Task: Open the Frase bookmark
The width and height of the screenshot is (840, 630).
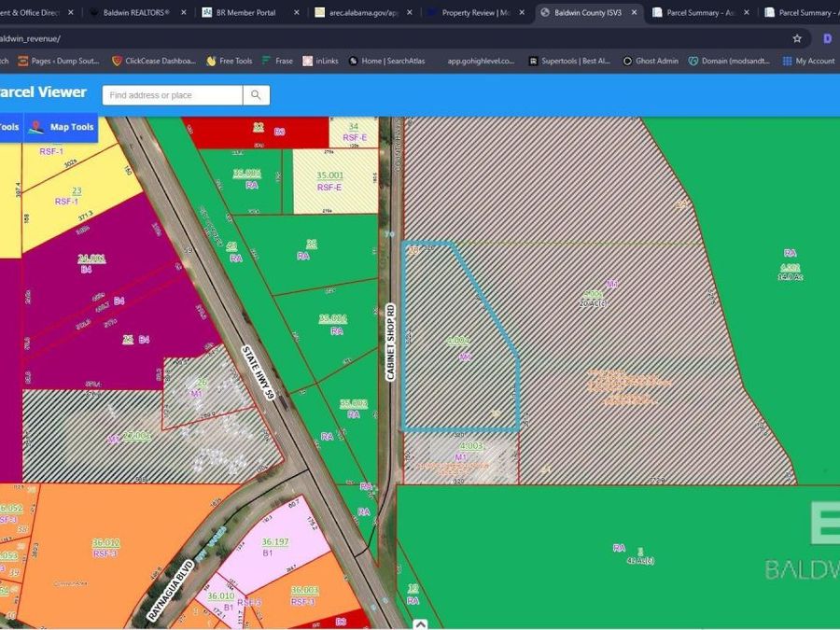Action: (x=277, y=61)
